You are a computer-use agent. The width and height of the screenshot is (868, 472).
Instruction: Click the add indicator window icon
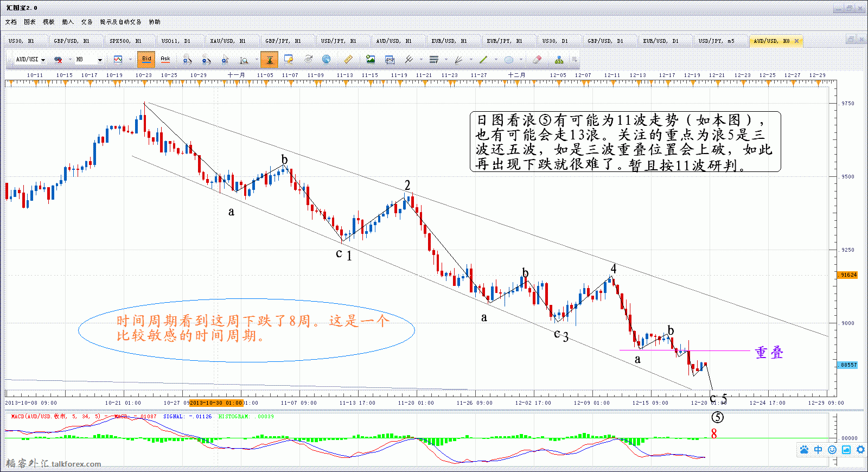[390, 60]
